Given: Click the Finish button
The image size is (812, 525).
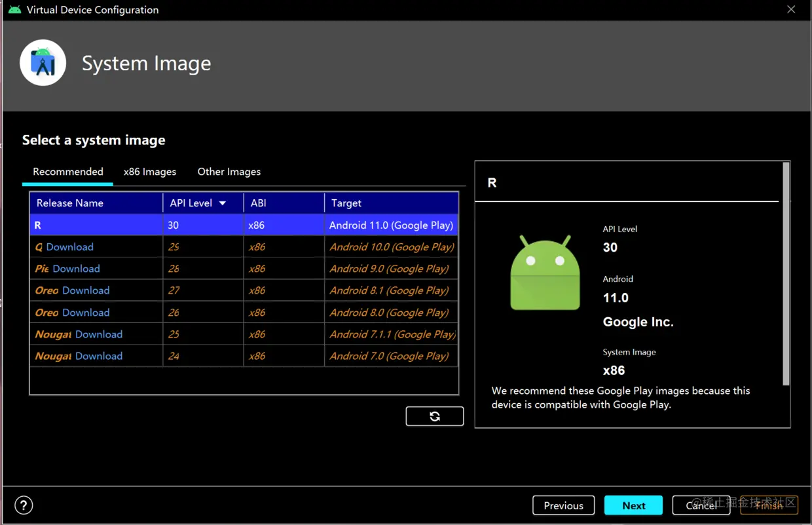Looking at the screenshot, I should click(x=769, y=505).
